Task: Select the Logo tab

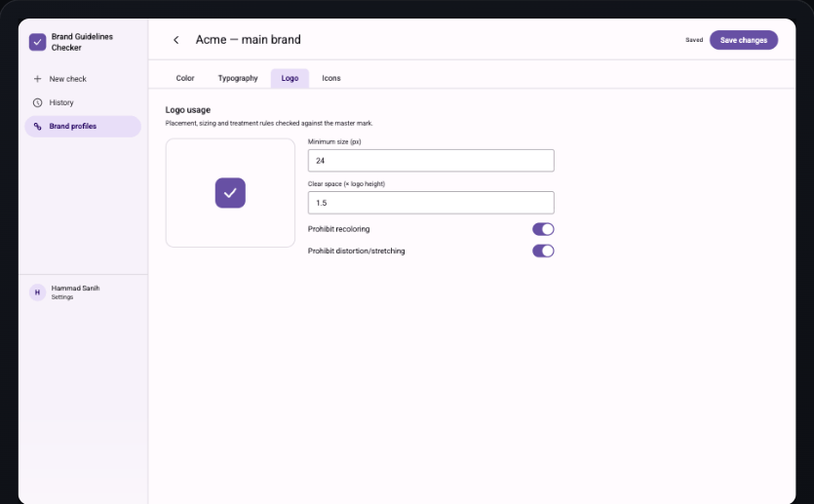Action: coord(290,78)
